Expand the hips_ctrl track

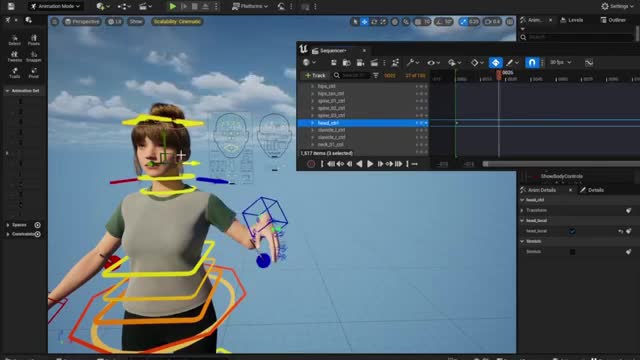[x=312, y=86]
